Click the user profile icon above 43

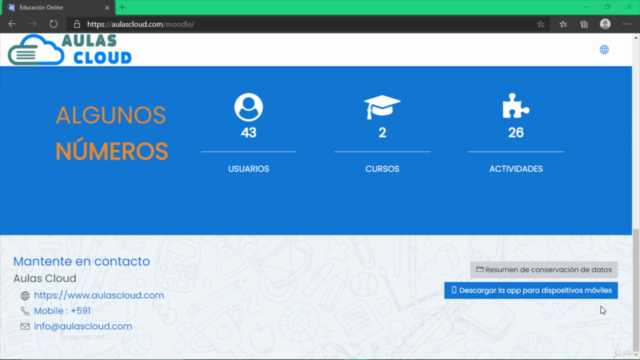pos(249,107)
